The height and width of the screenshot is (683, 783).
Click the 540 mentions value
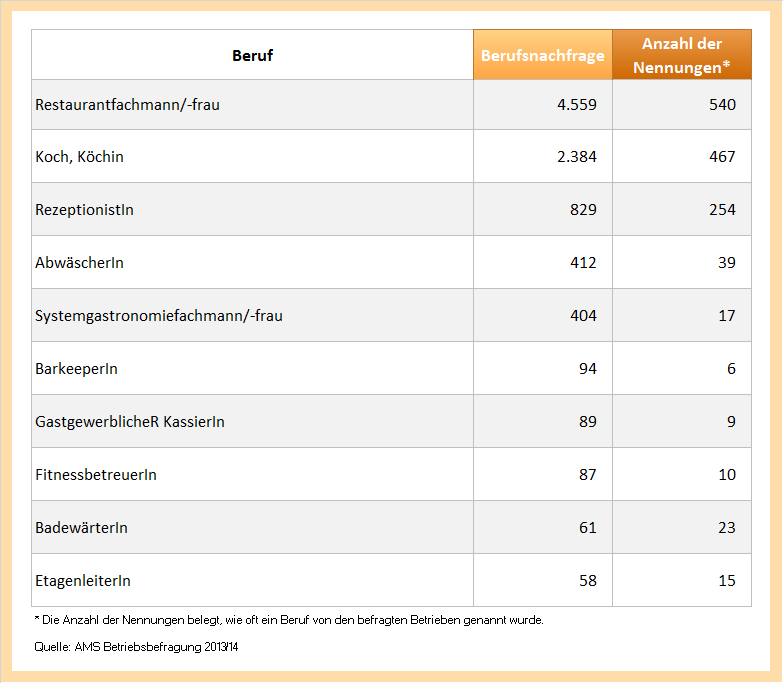721,104
